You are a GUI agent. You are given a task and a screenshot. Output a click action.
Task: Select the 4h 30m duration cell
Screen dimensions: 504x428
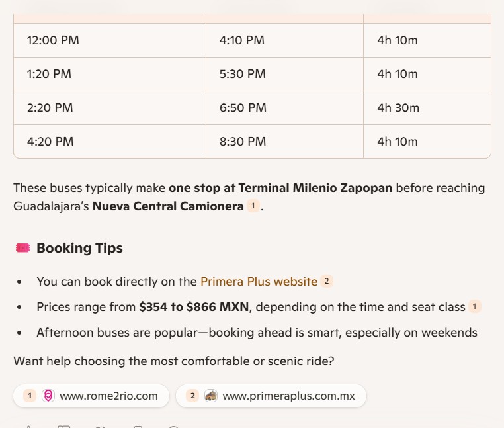[398, 108]
